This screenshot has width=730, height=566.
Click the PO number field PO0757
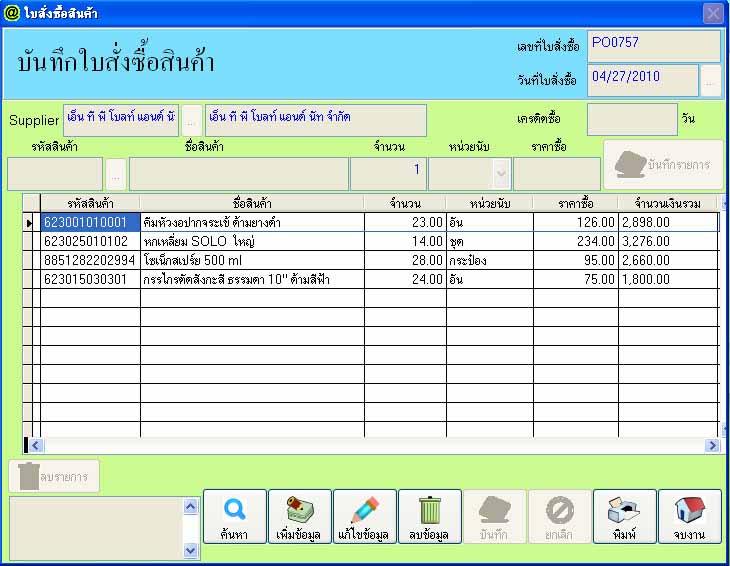[654, 46]
